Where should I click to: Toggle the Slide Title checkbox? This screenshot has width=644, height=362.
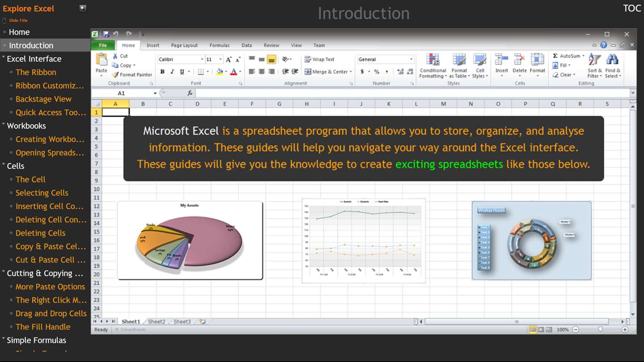point(4,21)
